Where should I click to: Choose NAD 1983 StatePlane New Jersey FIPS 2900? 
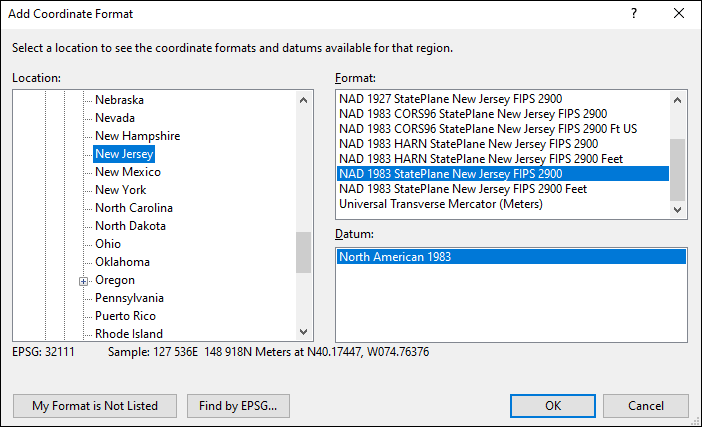click(x=503, y=174)
